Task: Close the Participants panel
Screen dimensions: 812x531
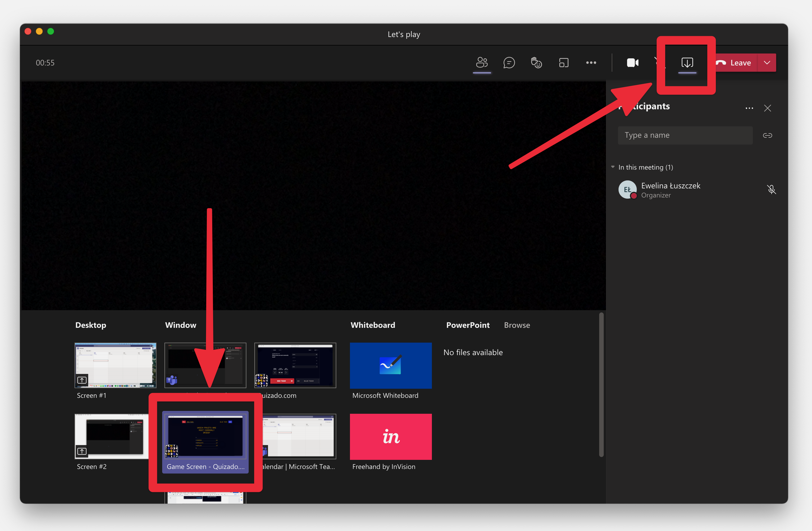Action: click(x=767, y=108)
